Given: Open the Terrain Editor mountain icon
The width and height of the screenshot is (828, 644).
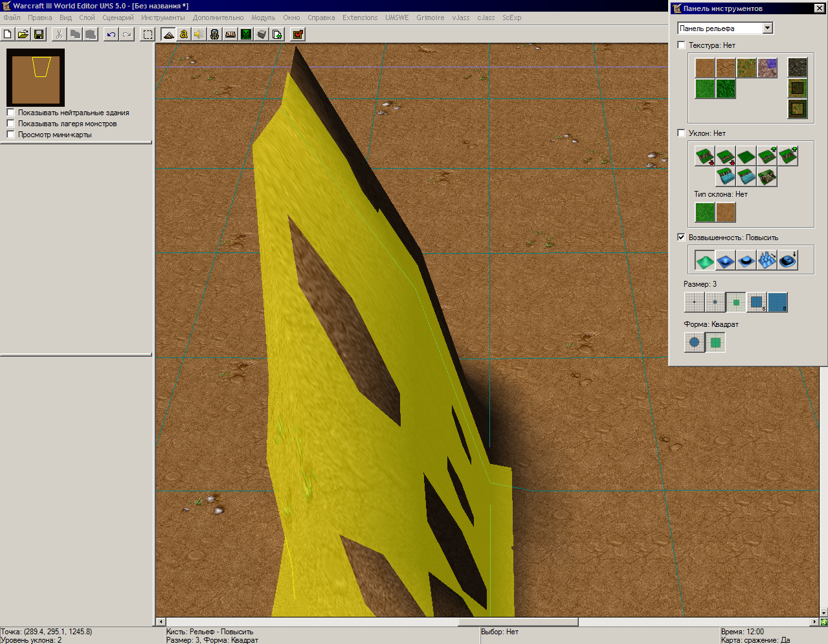Looking at the screenshot, I should tap(168, 34).
